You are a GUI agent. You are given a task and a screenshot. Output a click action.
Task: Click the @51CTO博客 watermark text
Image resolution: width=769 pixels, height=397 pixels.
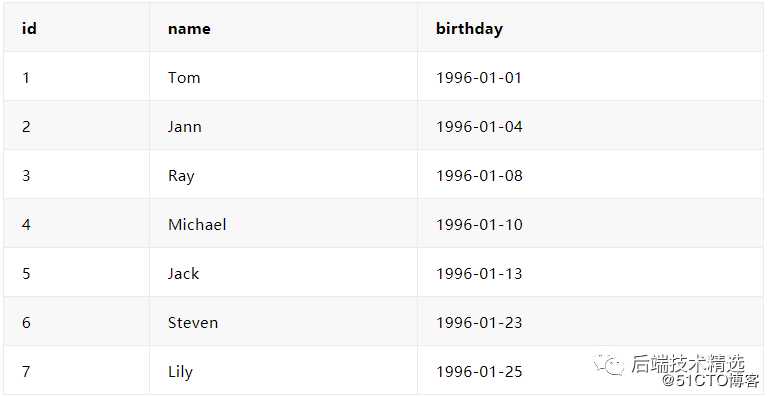click(711, 380)
